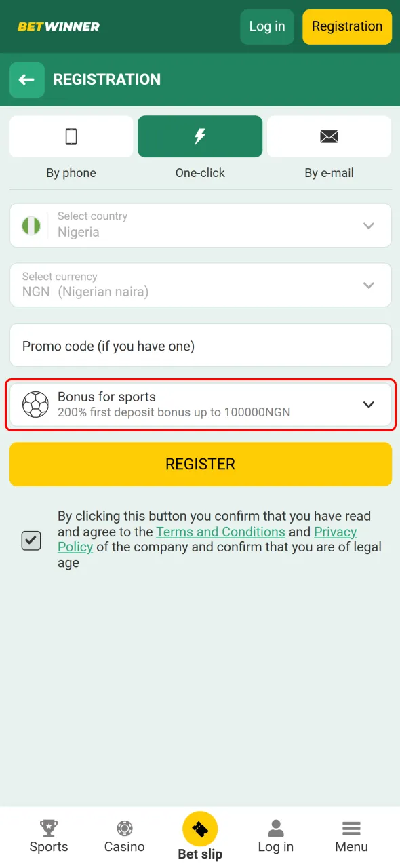Image resolution: width=400 pixels, height=868 pixels.
Task: Select the envelope icon for e-mail registration
Action: [329, 136]
